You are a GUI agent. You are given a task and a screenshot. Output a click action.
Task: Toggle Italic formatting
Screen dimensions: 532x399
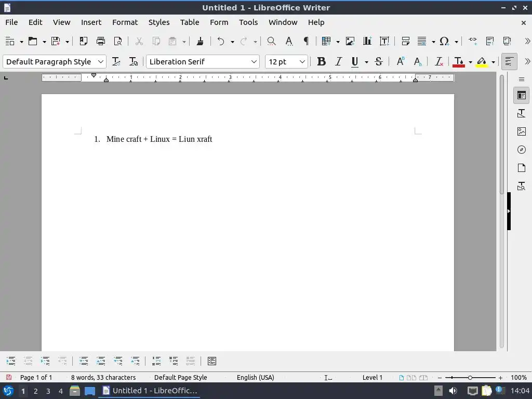(x=338, y=62)
